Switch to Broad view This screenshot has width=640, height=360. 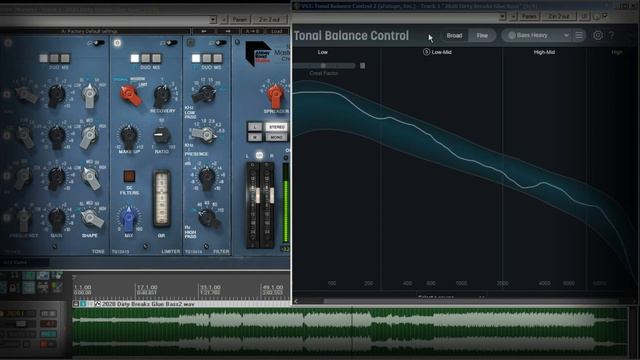pos(454,36)
